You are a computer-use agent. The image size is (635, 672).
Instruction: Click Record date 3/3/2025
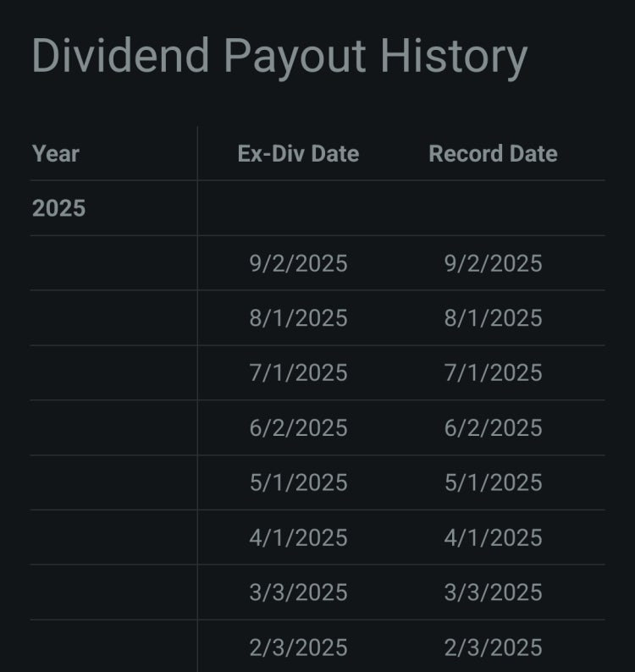click(493, 592)
